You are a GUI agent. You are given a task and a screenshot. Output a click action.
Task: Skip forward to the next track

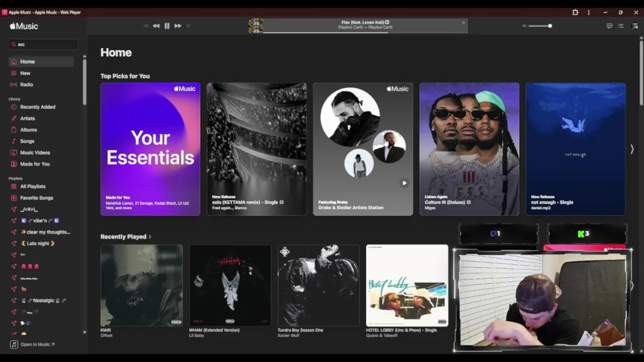[178, 26]
